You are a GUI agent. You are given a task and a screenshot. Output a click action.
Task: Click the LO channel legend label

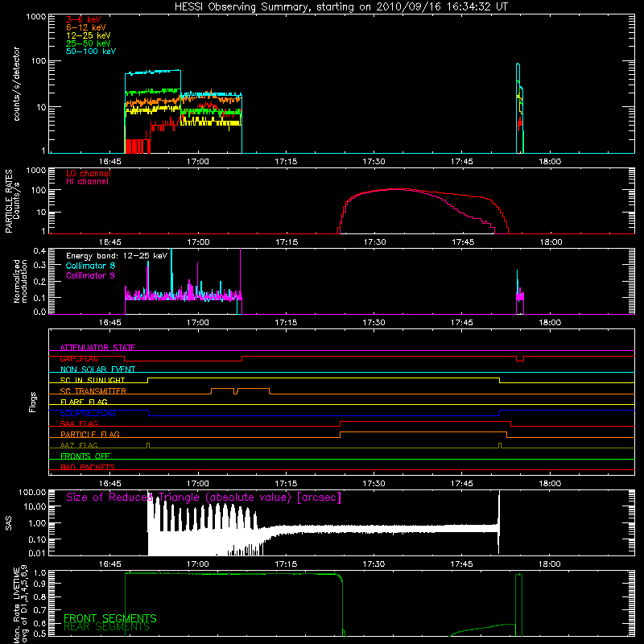(89, 173)
